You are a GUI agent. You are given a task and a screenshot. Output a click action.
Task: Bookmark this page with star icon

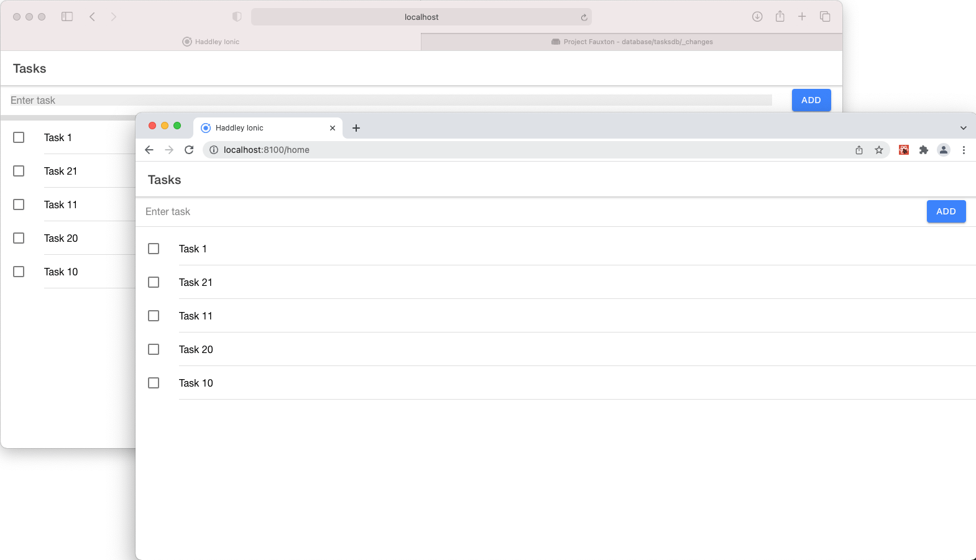pos(879,150)
